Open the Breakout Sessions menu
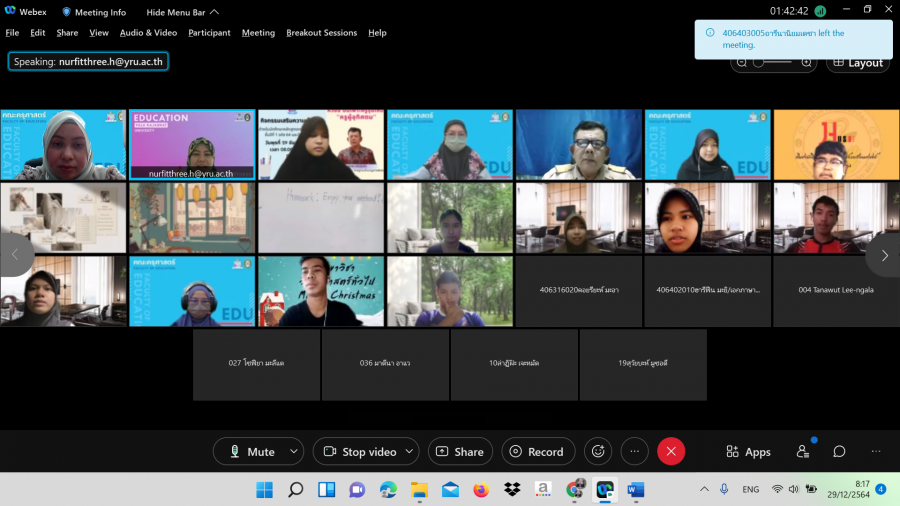Screen dimensions: 900x506 321,32
